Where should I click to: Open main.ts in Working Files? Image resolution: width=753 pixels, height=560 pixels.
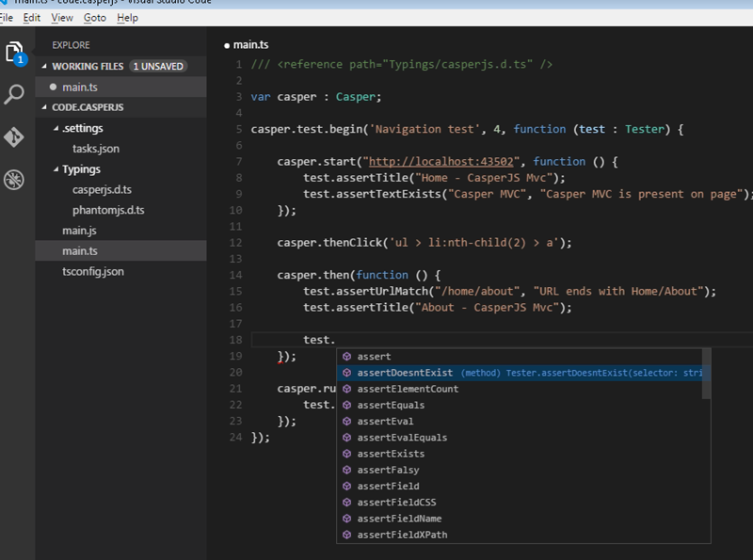[x=121, y=87]
